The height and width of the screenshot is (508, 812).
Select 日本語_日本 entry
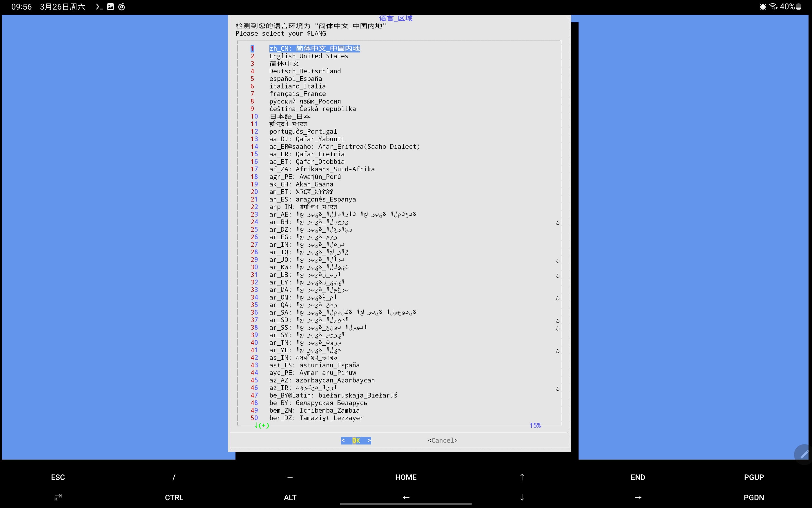tap(290, 116)
